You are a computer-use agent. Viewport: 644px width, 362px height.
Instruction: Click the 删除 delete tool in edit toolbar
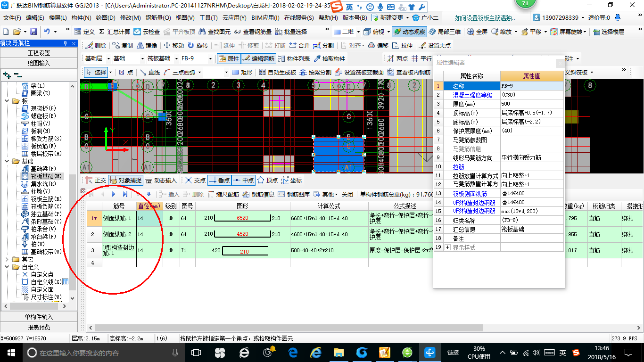[96, 45]
